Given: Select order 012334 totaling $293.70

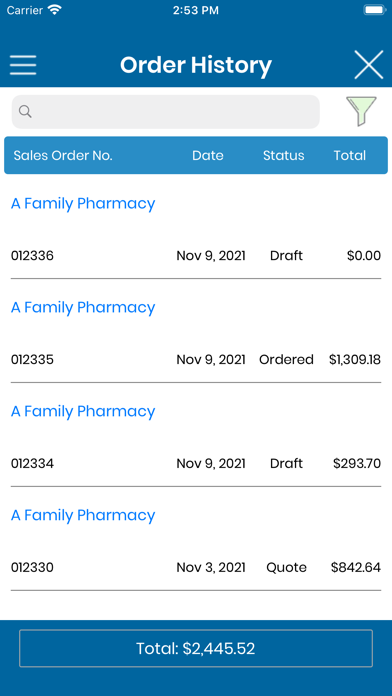Looking at the screenshot, I should click(x=196, y=463).
